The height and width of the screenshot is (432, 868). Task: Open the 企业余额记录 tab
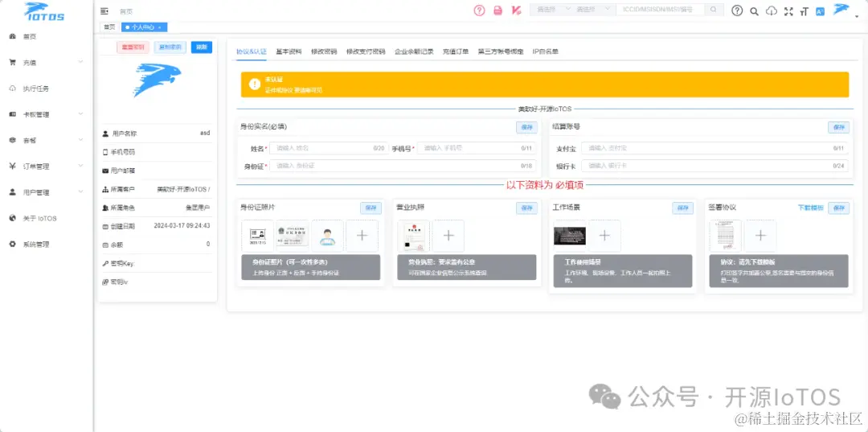[414, 51]
